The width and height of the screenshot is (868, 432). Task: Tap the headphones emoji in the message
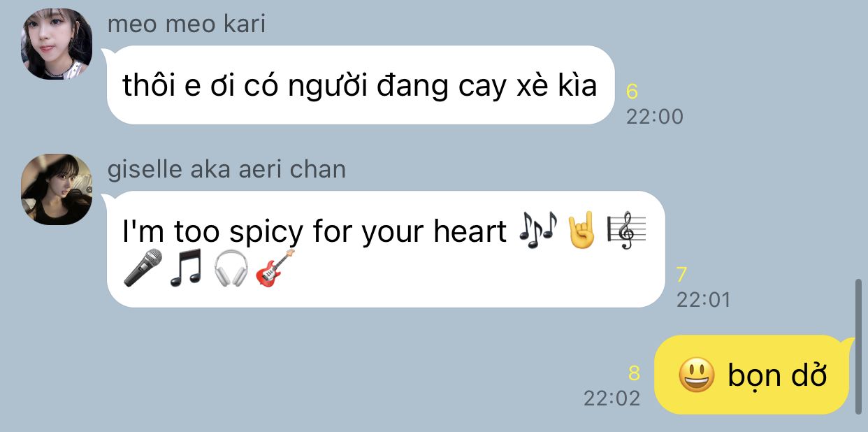point(231,268)
